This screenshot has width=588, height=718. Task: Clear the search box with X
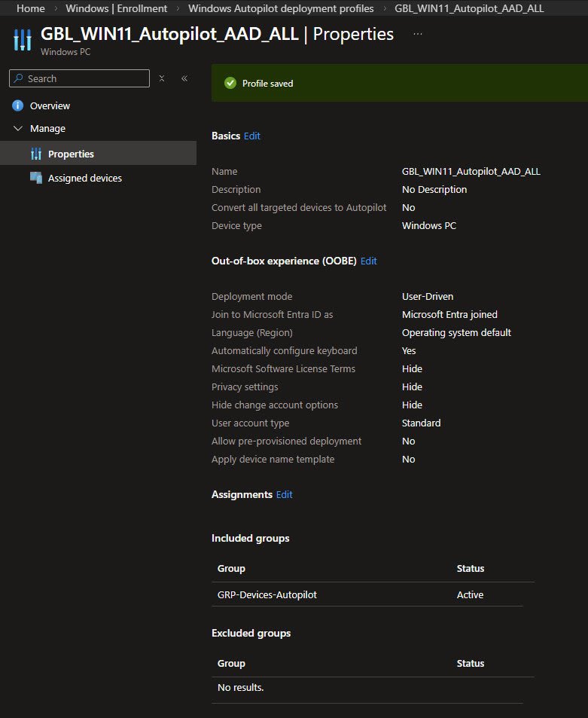click(x=162, y=78)
